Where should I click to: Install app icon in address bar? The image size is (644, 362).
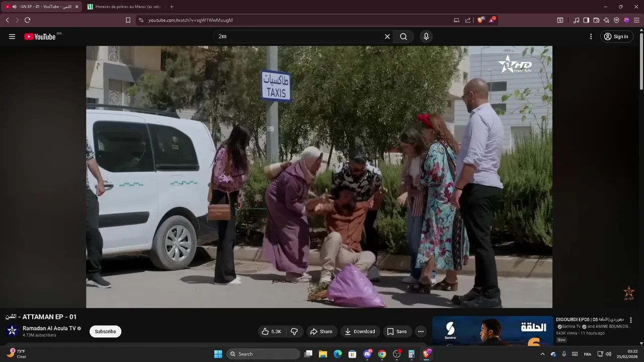[457, 20]
